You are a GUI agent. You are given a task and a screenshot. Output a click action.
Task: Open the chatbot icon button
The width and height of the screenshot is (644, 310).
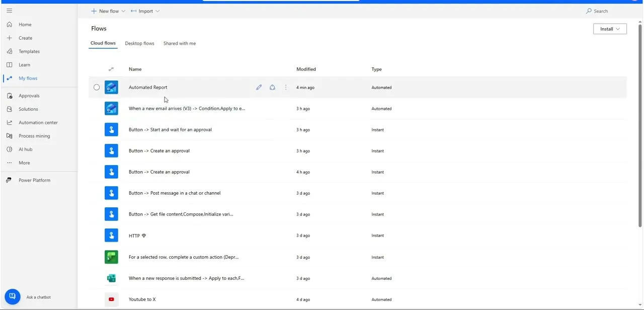pos(13,296)
